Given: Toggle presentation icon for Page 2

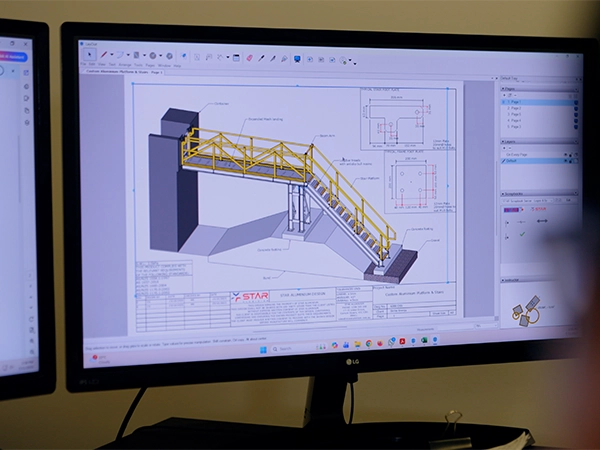Looking at the screenshot, I should coord(576,109).
